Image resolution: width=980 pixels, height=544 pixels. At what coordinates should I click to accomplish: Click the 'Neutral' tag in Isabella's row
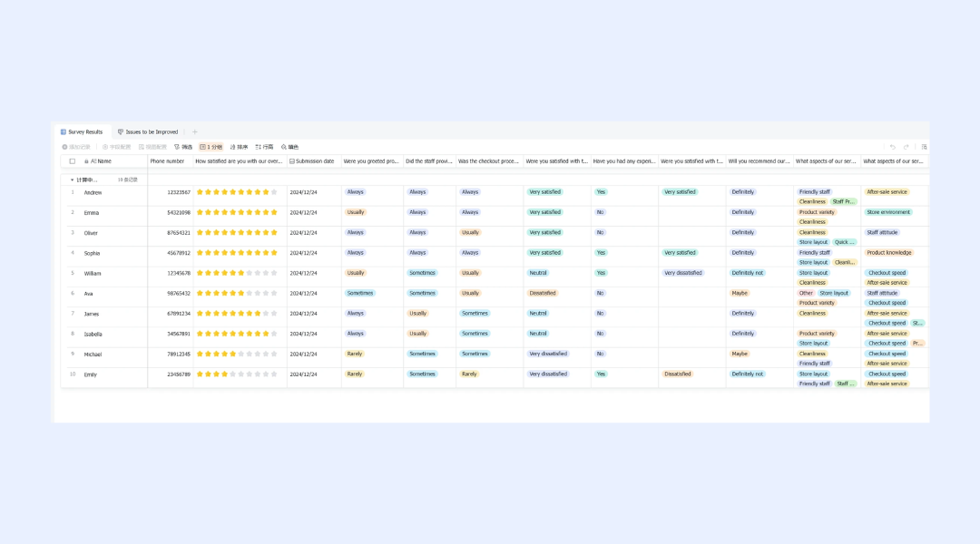coord(538,334)
